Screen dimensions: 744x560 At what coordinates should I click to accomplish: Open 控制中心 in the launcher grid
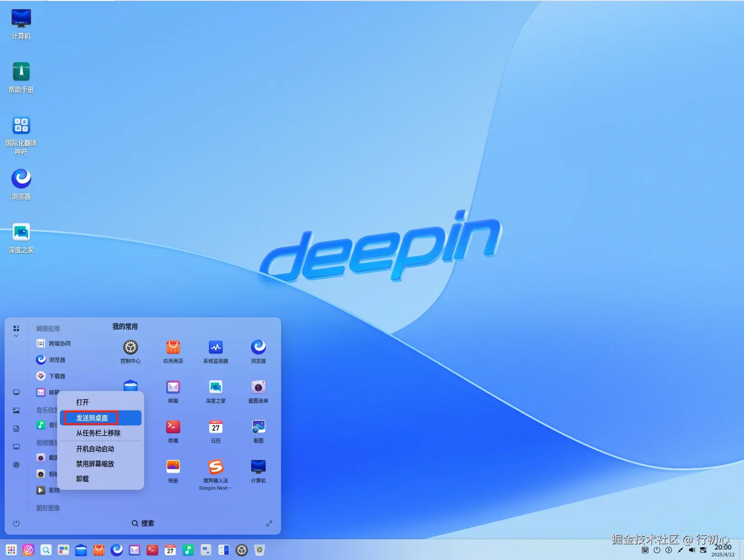click(x=131, y=352)
